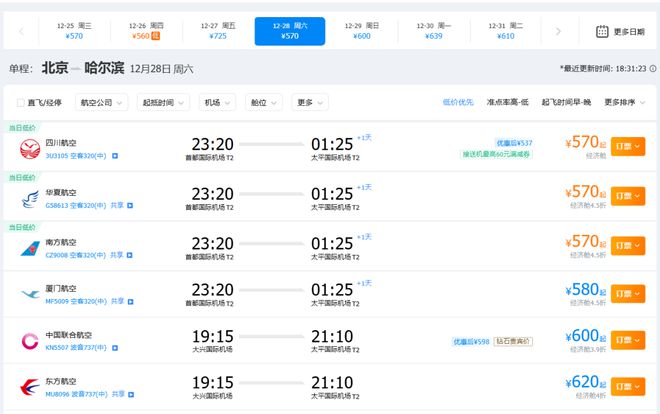Click the 更多日期 label
The image size is (660, 414).
point(629,32)
